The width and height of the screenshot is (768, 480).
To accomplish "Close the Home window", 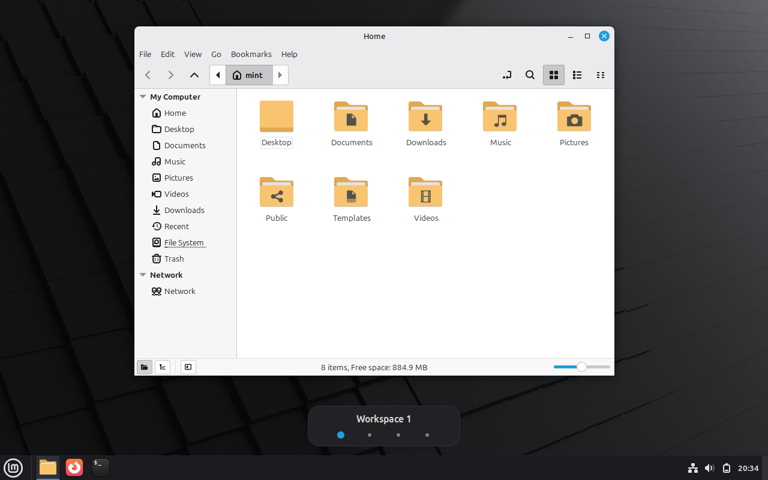I will coord(604,36).
